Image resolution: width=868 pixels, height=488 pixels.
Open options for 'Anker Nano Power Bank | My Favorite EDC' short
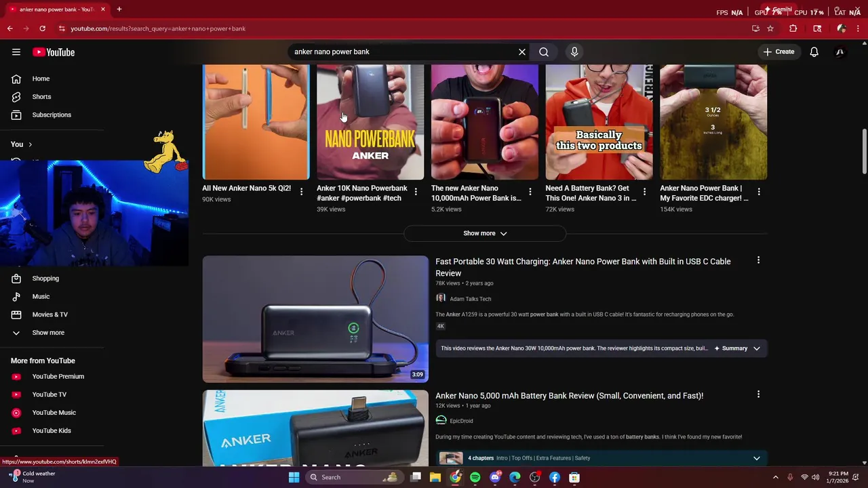[759, 192]
